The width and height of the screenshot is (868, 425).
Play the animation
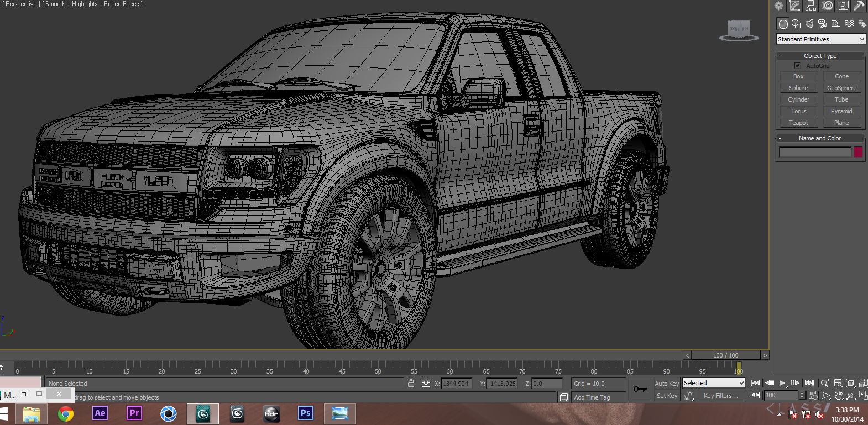click(x=782, y=383)
